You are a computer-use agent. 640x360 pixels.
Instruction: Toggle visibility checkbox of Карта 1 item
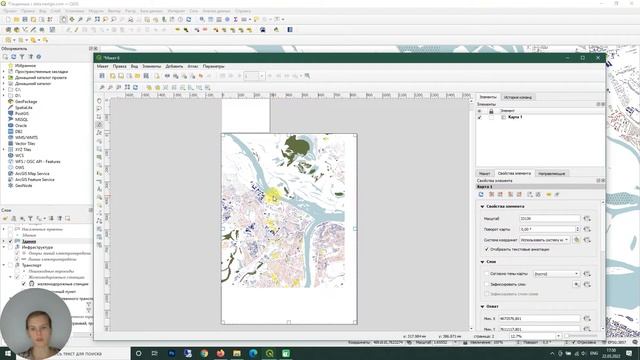[480, 117]
